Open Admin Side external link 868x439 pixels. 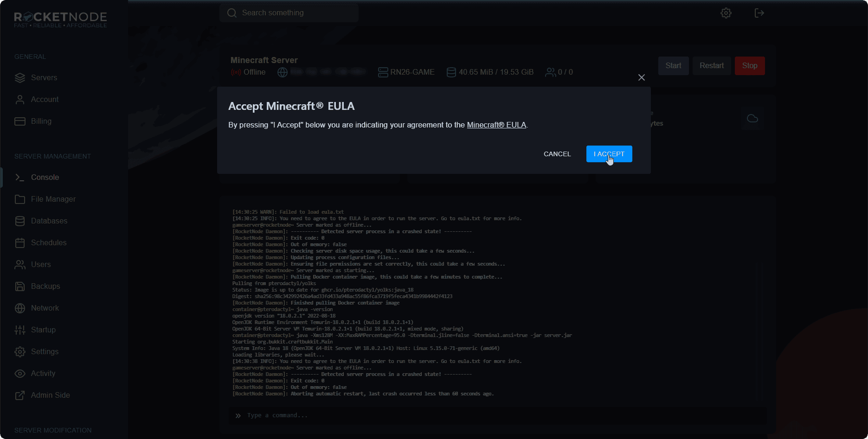click(50, 395)
